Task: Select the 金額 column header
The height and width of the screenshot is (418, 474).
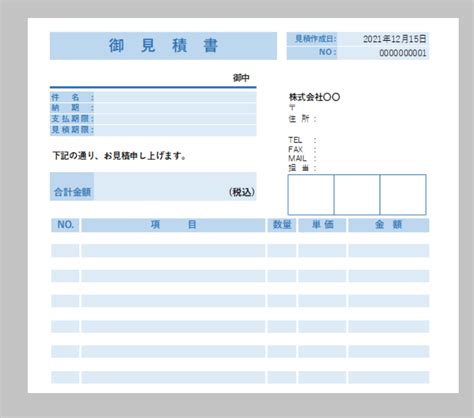Action: pyautogui.click(x=389, y=225)
